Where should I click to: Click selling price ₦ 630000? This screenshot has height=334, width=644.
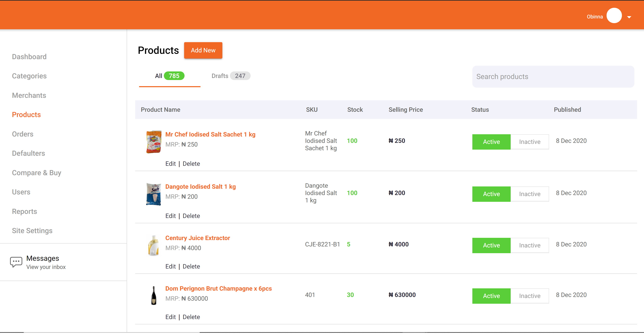pyautogui.click(x=402, y=295)
